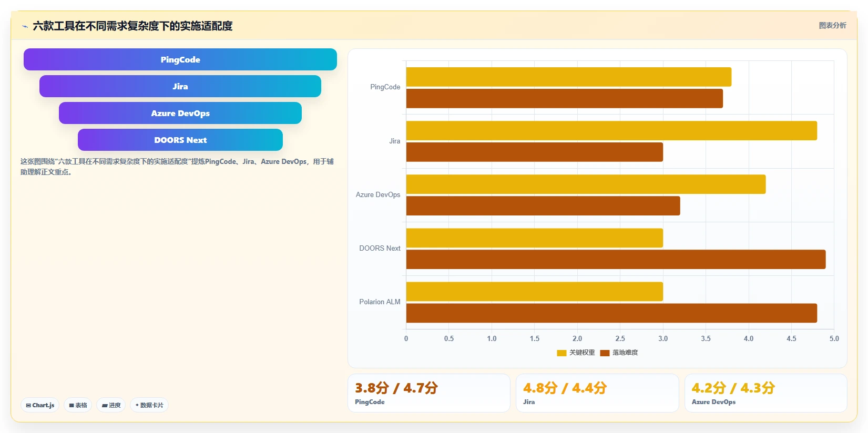Click the small icon before the panel title

coord(25,26)
